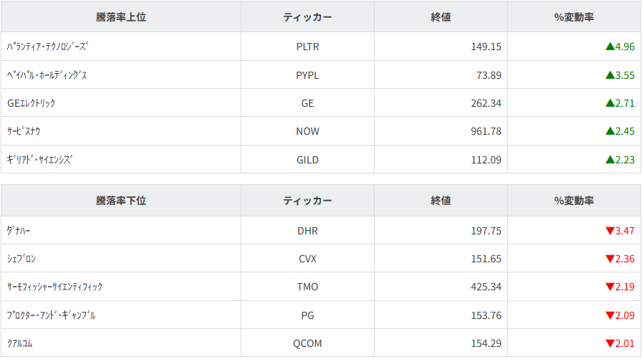Select the ダナハー company name
The height and width of the screenshot is (362, 644).
(x=19, y=231)
